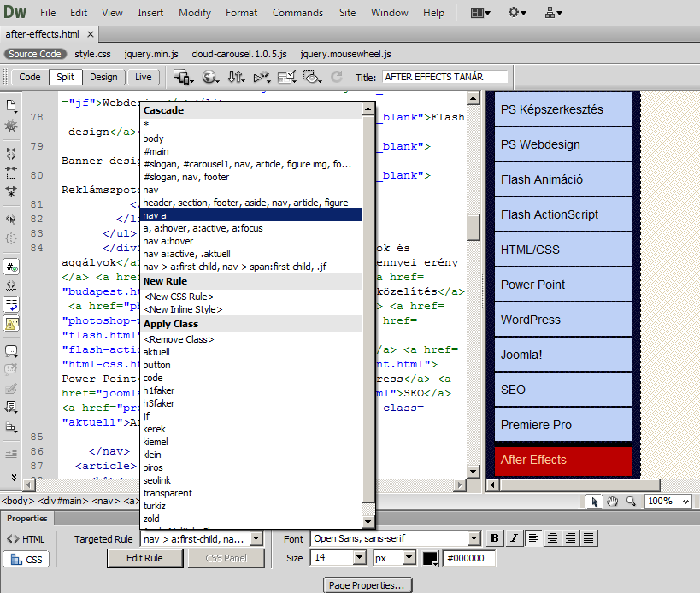The height and width of the screenshot is (593, 700).
Task: Open the Visual Aids eye icon
Action: [312, 77]
